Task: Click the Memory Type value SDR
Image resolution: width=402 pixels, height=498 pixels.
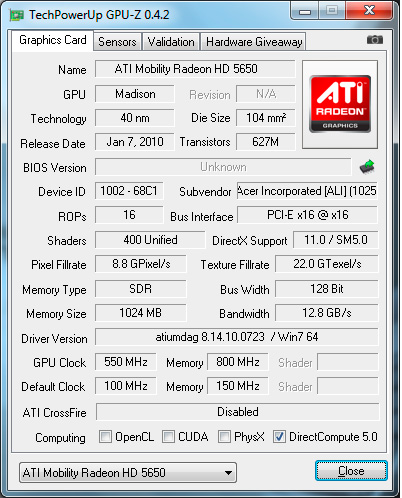Action: 141,289
